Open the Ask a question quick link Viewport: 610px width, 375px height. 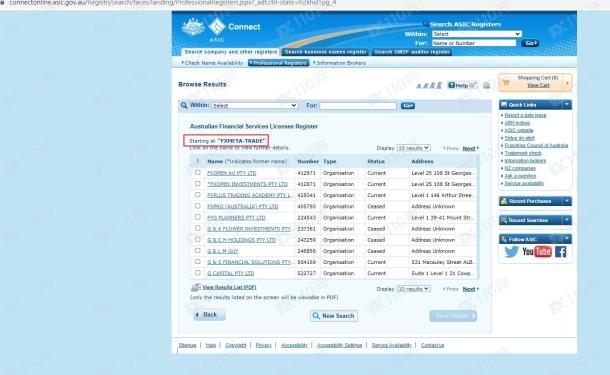(520, 176)
